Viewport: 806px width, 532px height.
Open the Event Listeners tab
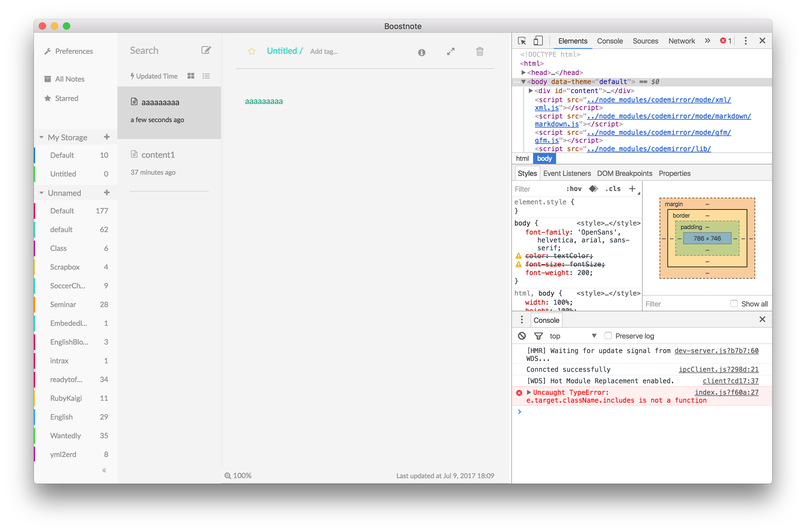coord(567,174)
